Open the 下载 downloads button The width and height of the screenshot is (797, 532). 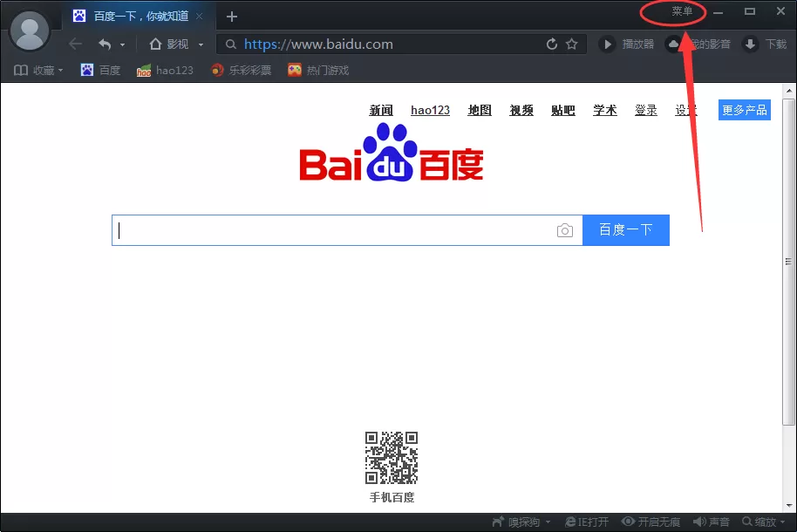(x=765, y=44)
